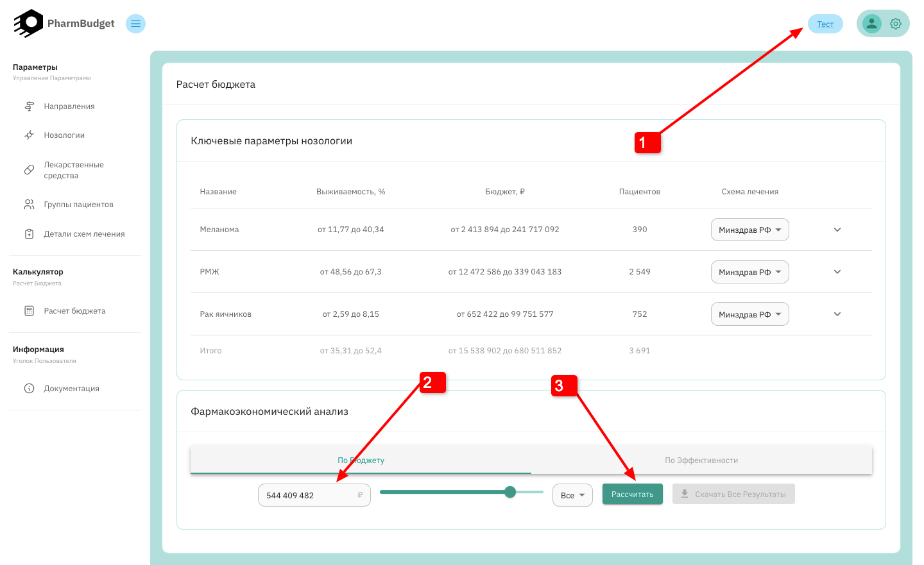Open the Минздрав РФ dropdown for Меланома
Viewport: 924px width, 565px height.
pos(749,230)
